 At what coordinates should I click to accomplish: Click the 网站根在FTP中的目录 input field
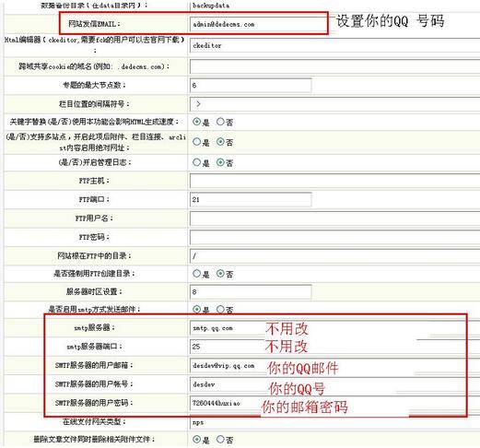pos(334,255)
